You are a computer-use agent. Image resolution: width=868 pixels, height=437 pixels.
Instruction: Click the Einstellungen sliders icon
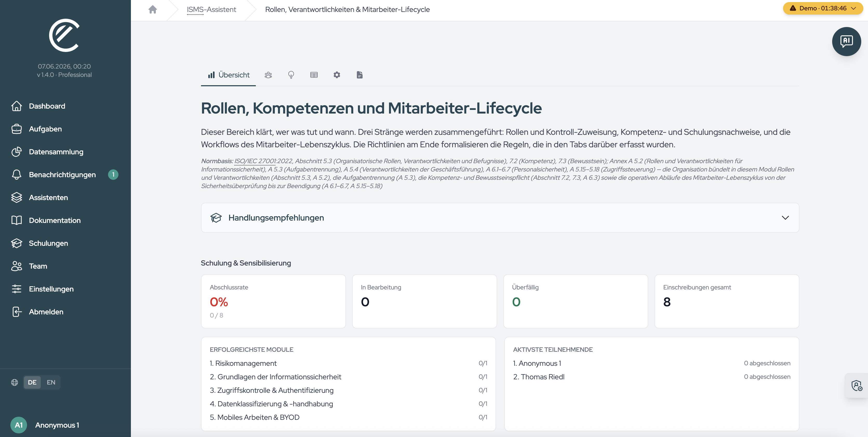tap(17, 289)
